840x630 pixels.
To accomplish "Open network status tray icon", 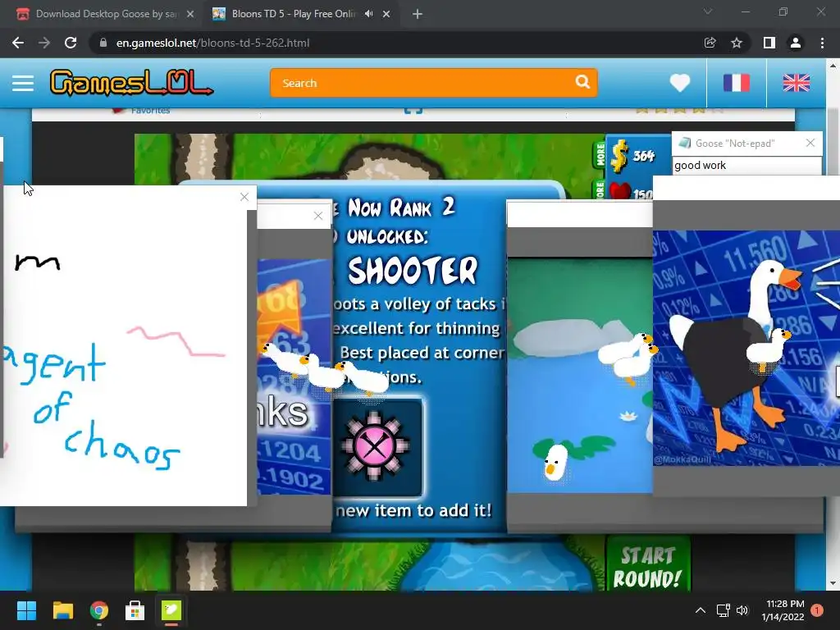I will click(x=724, y=610).
